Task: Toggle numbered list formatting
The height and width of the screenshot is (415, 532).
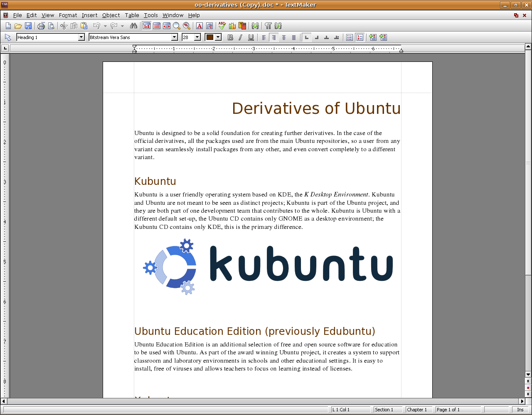Action: 360,37
